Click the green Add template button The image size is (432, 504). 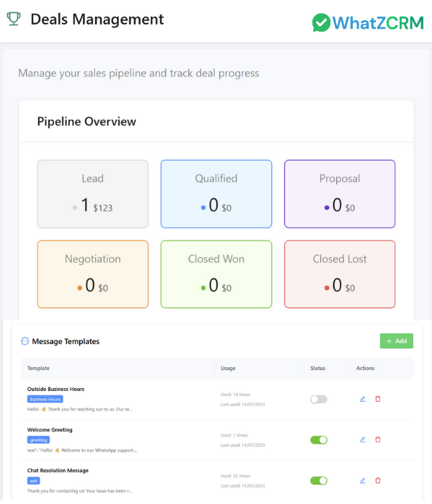(x=396, y=341)
